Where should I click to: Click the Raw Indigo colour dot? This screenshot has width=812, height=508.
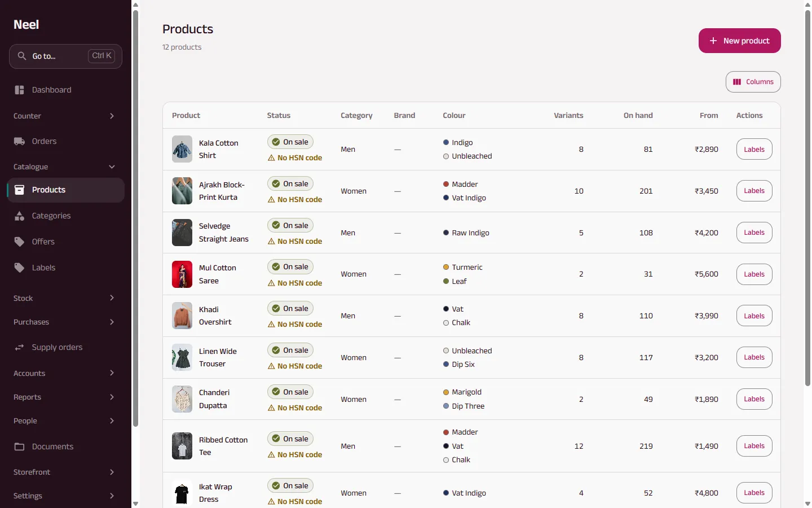pyautogui.click(x=446, y=233)
